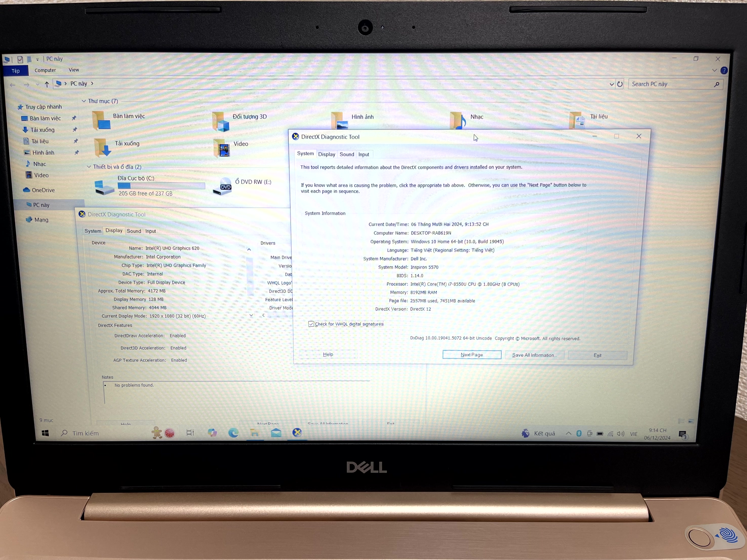Image resolution: width=747 pixels, height=560 pixels.
Task: Select Đĩa Cục bộ (C:) drive icon
Action: click(104, 188)
